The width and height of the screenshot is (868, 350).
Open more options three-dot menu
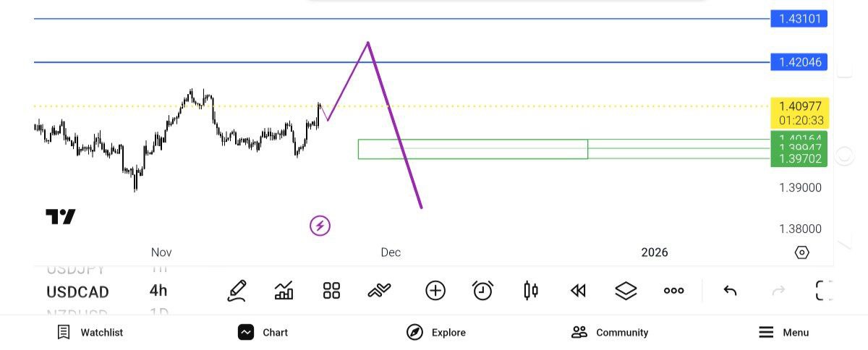673,291
